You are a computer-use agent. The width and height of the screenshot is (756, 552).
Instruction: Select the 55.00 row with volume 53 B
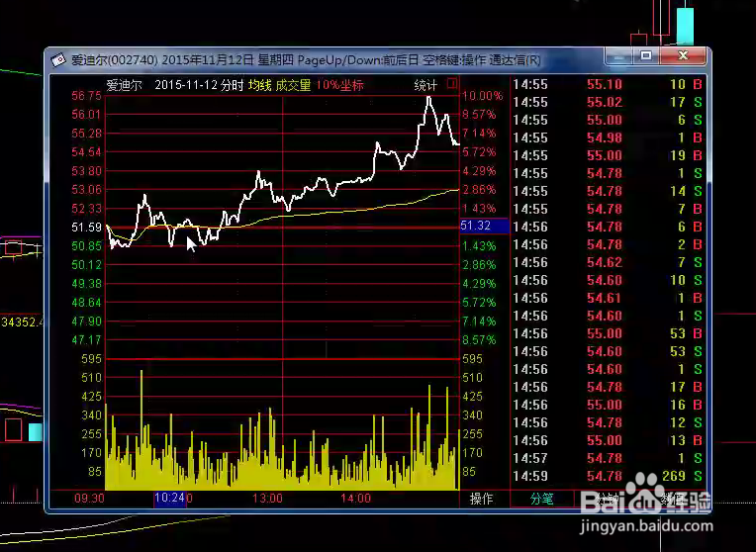pos(608,333)
